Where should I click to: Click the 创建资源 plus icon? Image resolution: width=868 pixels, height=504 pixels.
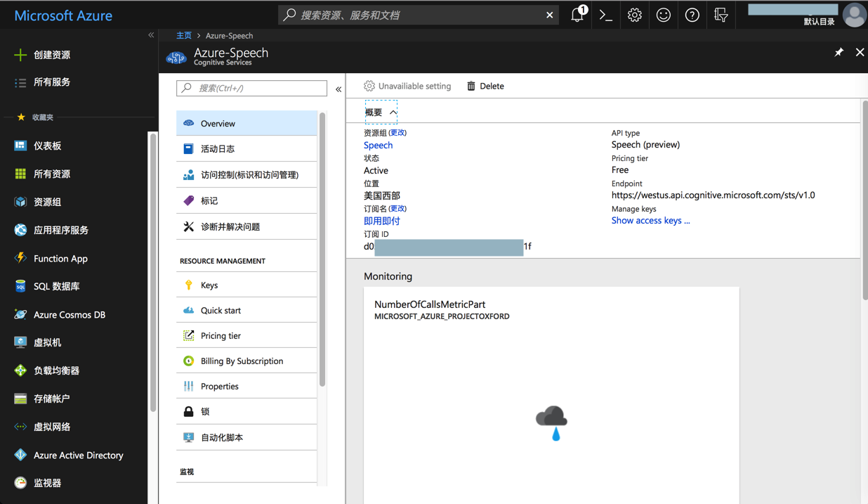(20, 55)
